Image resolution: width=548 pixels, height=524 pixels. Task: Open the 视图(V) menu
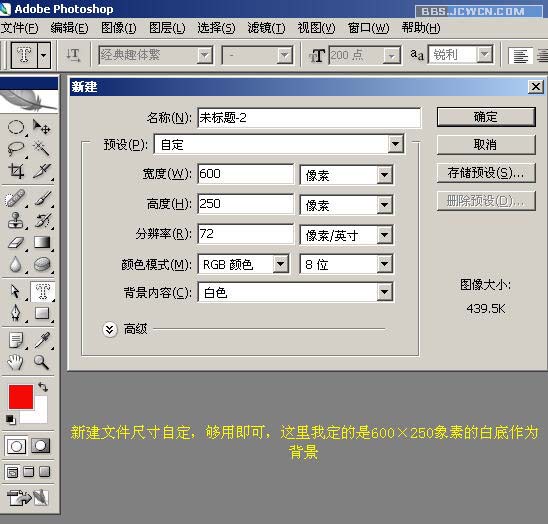[316, 28]
